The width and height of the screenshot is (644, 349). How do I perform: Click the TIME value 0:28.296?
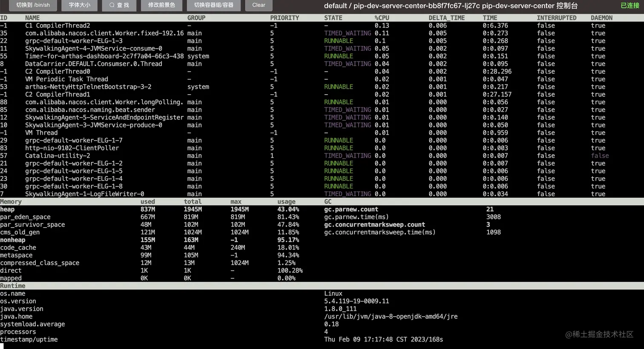click(497, 72)
